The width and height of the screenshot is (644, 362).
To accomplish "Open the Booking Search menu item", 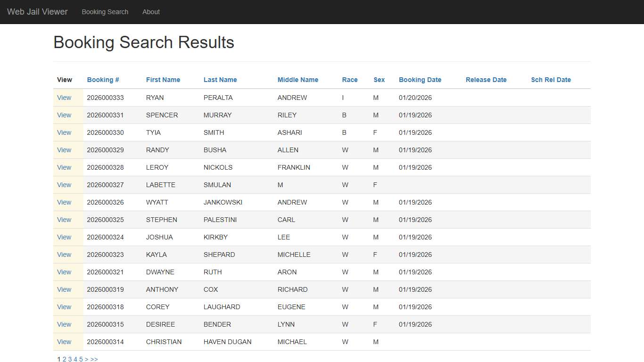I will coord(105,12).
